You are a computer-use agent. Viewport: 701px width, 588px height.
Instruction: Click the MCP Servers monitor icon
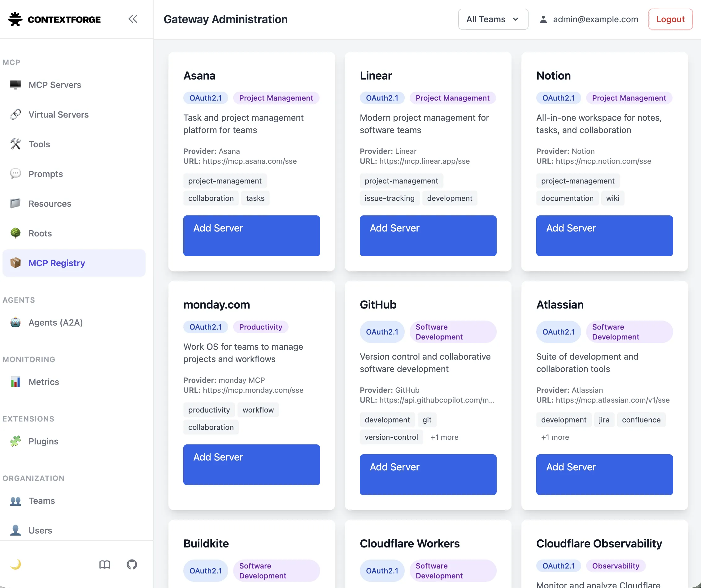click(x=15, y=85)
